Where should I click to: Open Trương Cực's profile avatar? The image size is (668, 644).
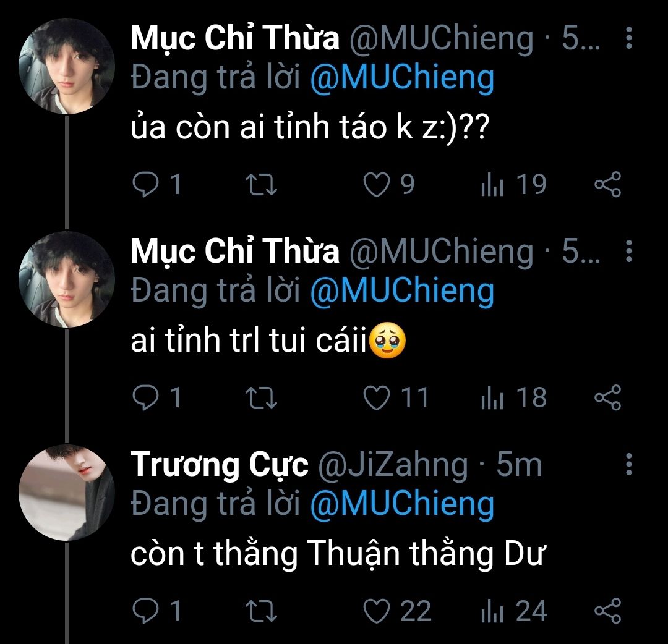click(x=67, y=493)
